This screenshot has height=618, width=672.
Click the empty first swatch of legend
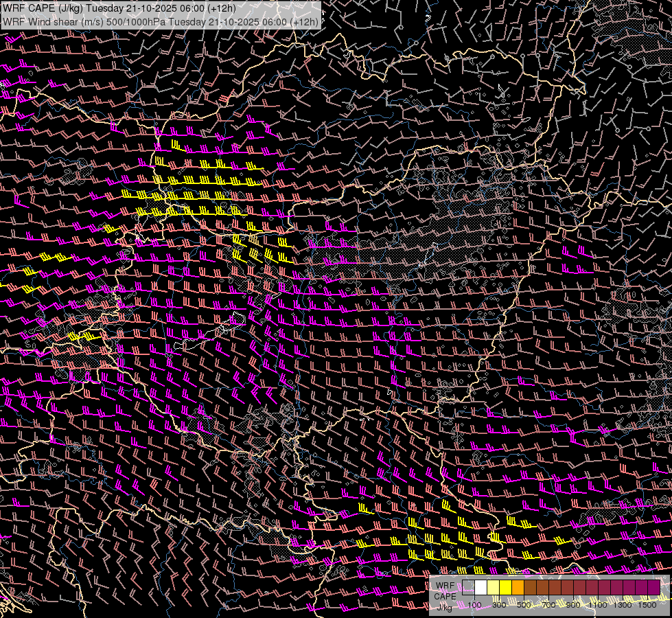[x=468, y=588]
